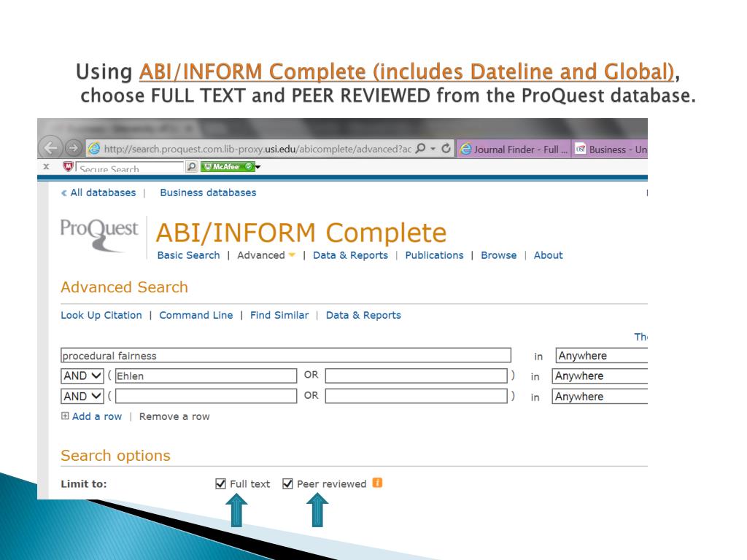Viewport: 747px width, 560px height.
Task: Click Remove a row
Action: [x=174, y=416]
